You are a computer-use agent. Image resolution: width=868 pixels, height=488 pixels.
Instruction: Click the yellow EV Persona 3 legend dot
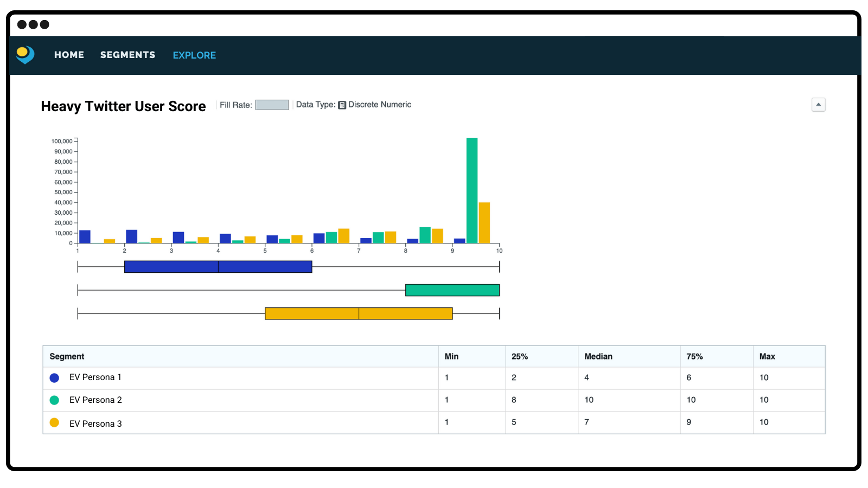pyautogui.click(x=54, y=422)
